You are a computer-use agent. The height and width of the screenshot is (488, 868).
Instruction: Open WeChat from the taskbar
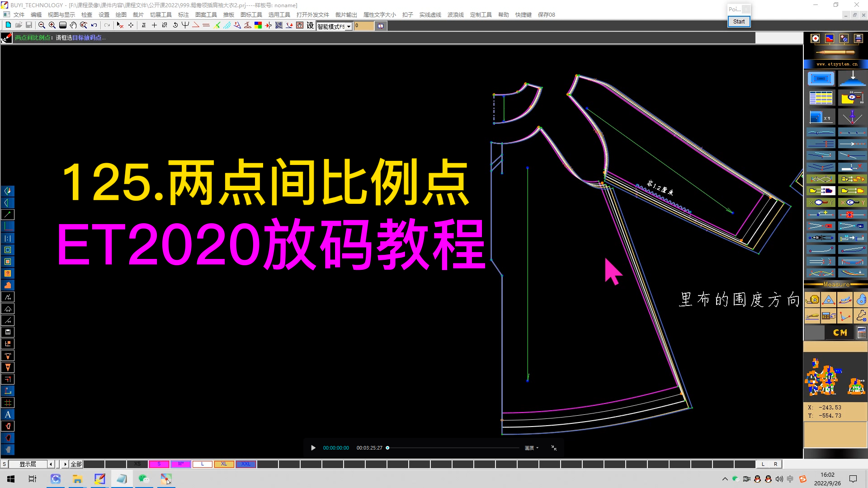click(x=144, y=479)
